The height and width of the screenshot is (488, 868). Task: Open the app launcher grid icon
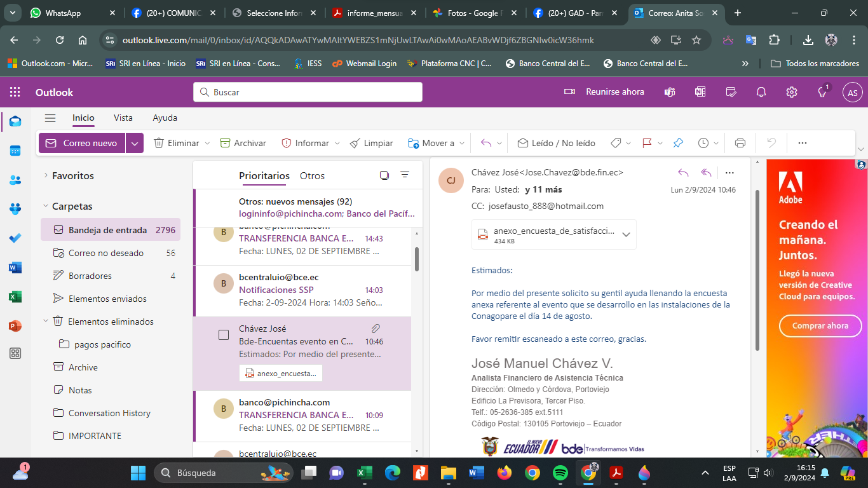[15, 92]
